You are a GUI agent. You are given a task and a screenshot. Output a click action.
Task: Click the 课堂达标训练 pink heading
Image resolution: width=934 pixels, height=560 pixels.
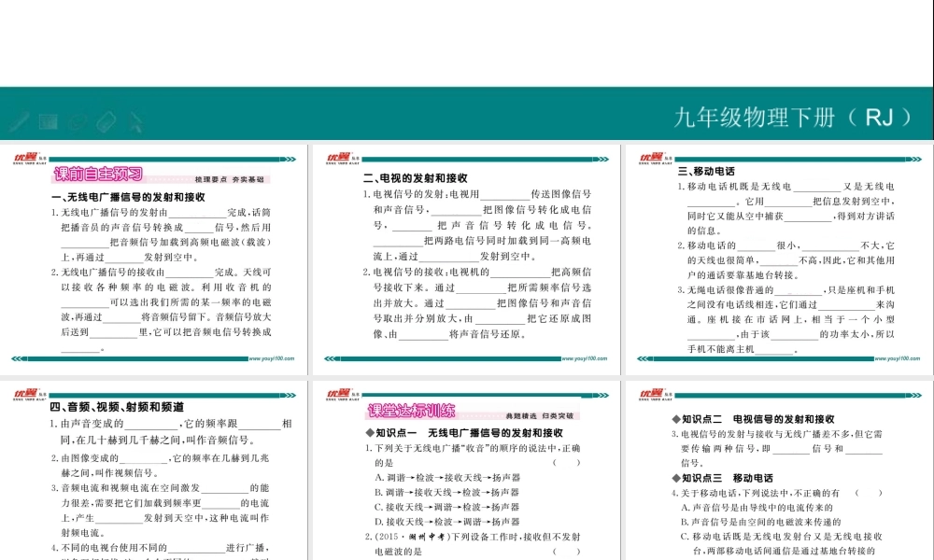point(411,411)
